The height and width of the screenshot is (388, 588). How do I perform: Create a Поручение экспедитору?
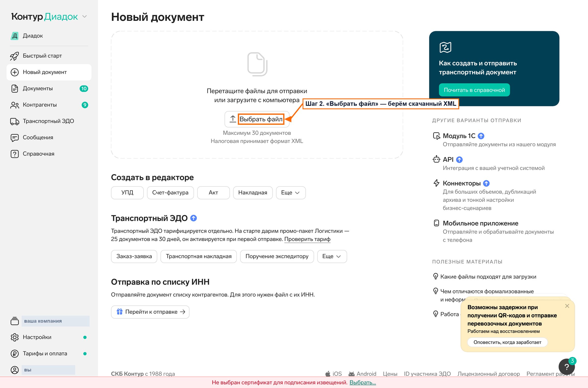click(277, 256)
